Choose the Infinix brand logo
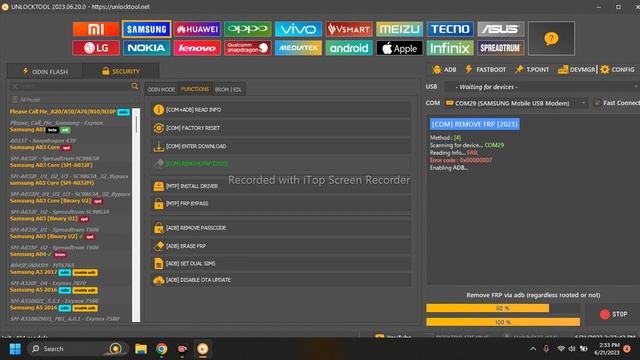The width and height of the screenshot is (640, 360). click(450, 48)
